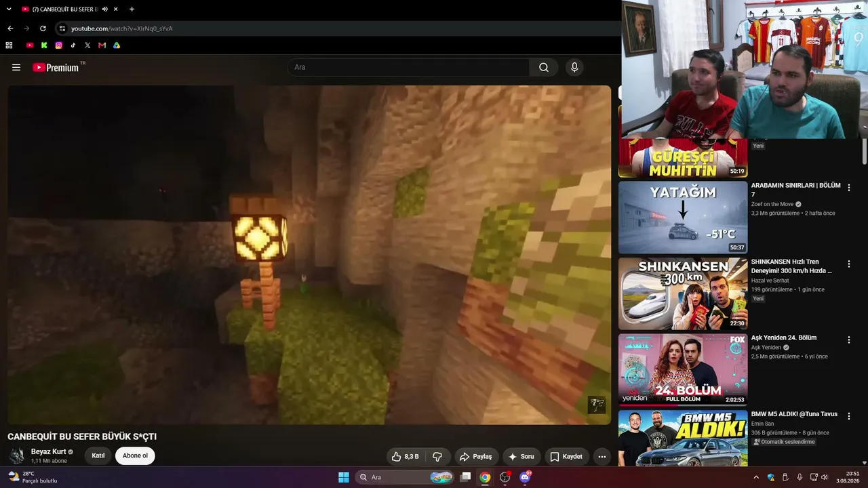The width and height of the screenshot is (868, 488).
Task: Open the YouTube bookmark in bookmarks bar
Action: 30,45
